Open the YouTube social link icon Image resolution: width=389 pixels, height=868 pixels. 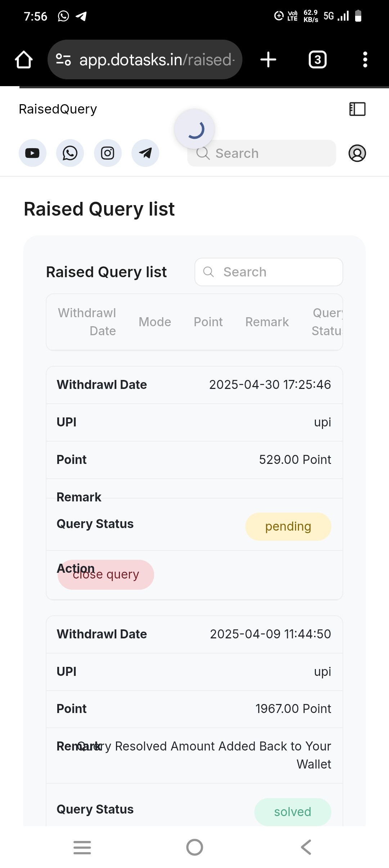[x=32, y=153]
